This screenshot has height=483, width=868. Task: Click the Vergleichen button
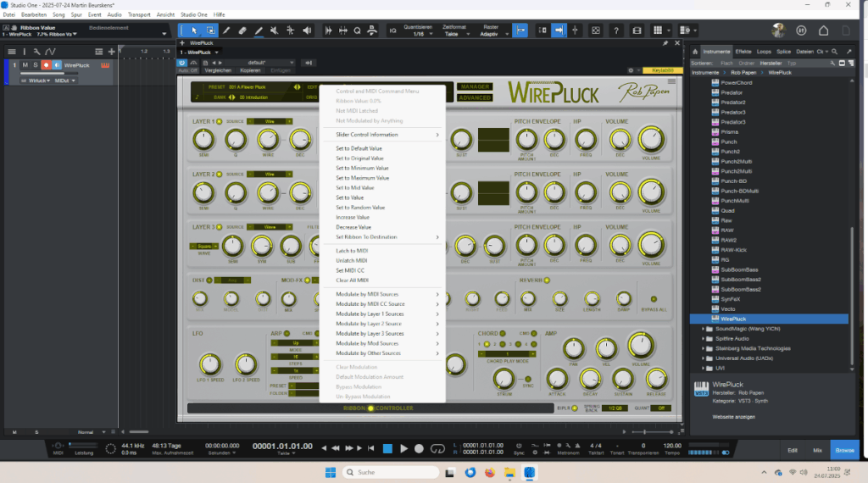pyautogui.click(x=218, y=70)
